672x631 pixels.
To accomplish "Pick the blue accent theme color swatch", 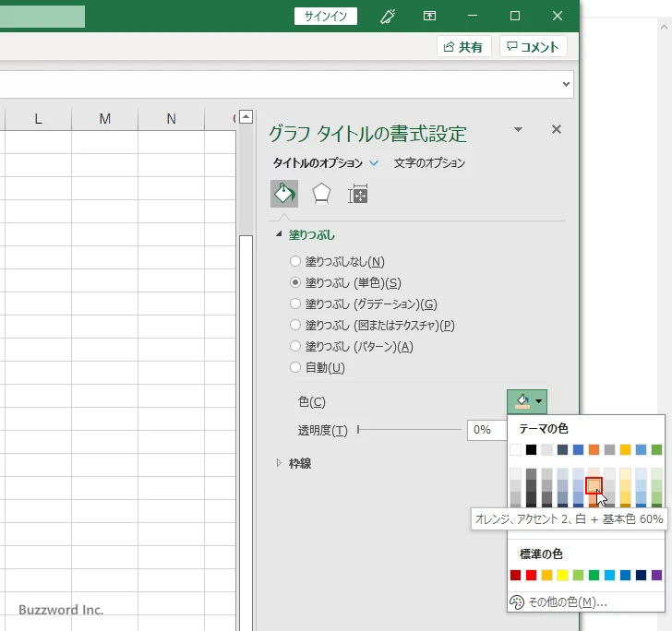I will pos(578,449).
